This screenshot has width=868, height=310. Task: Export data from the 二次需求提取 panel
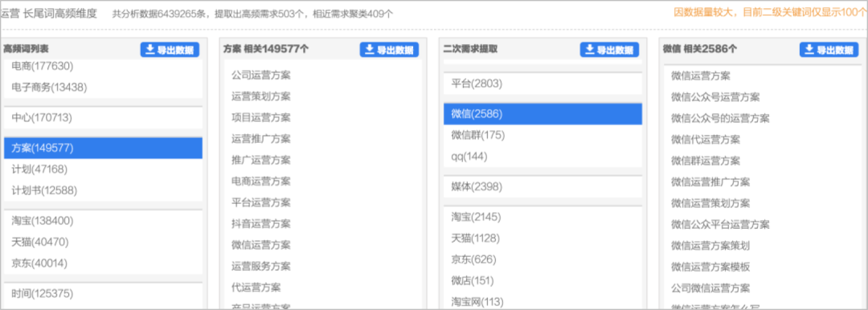pos(609,50)
